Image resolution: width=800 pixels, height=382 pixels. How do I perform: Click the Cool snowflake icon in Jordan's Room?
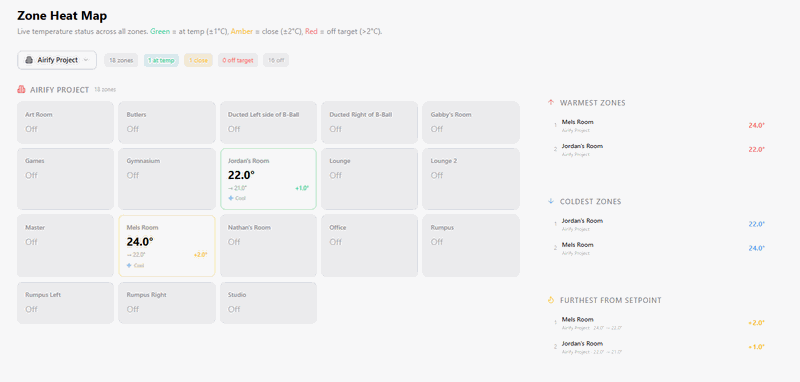coord(231,198)
